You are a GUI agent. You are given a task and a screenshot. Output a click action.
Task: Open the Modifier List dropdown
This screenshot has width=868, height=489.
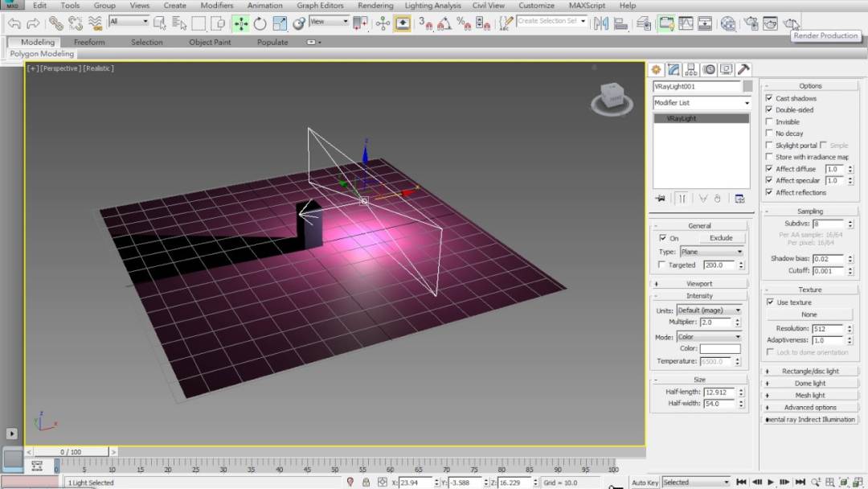[x=702, y=103]
